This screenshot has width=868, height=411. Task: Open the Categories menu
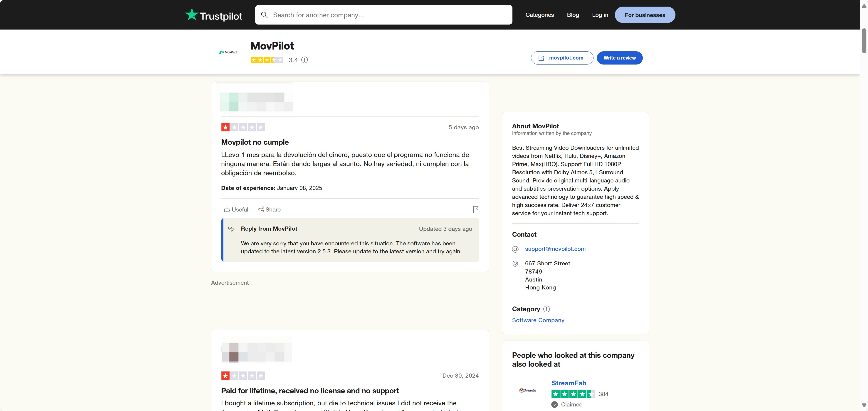(539, 15)
